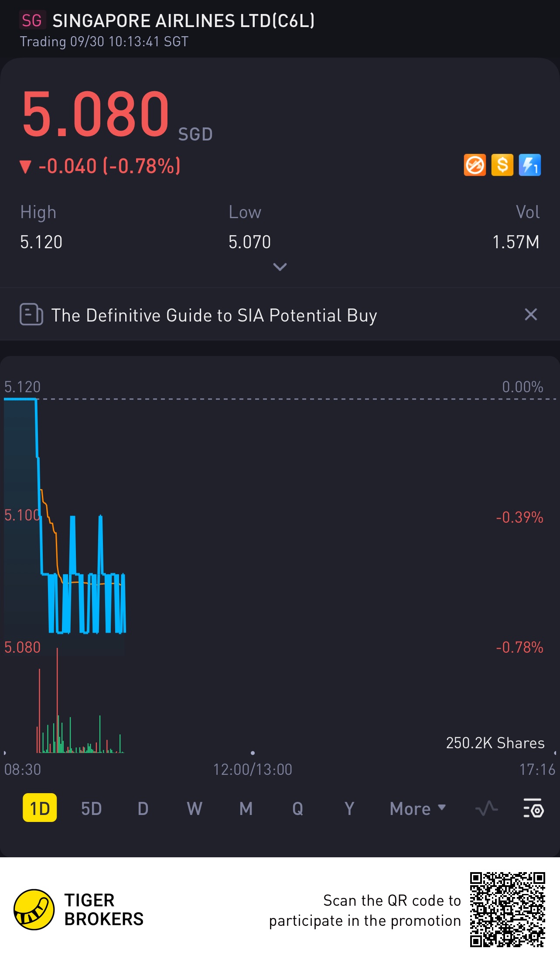The width and height of the screenshot is (560, 962).
Task: Switch to the yearly Y chart
Action: (349, 808)
